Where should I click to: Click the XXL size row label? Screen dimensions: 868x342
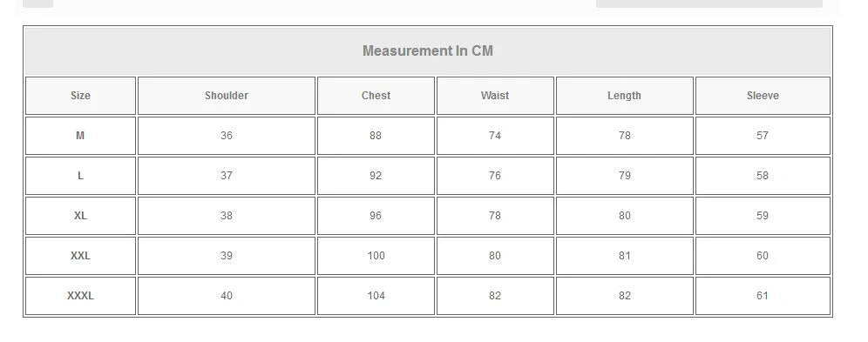pos(80,256)
